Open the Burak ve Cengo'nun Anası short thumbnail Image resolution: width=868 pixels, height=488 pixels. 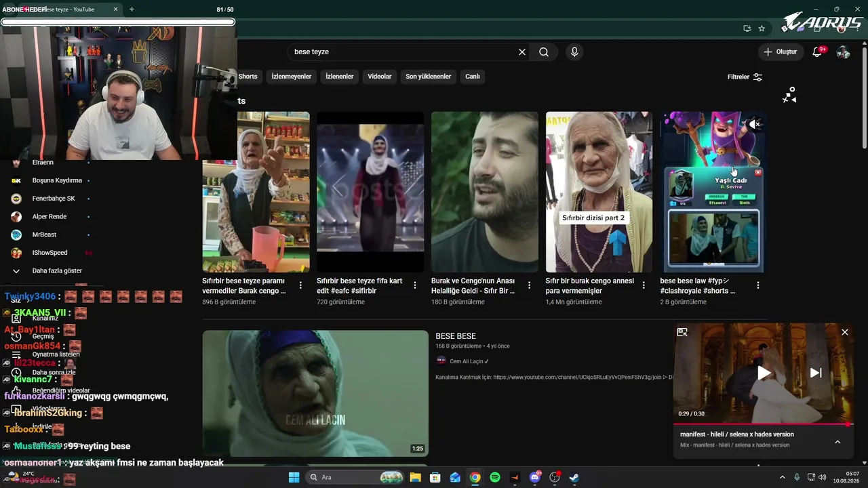coord(485,192)
